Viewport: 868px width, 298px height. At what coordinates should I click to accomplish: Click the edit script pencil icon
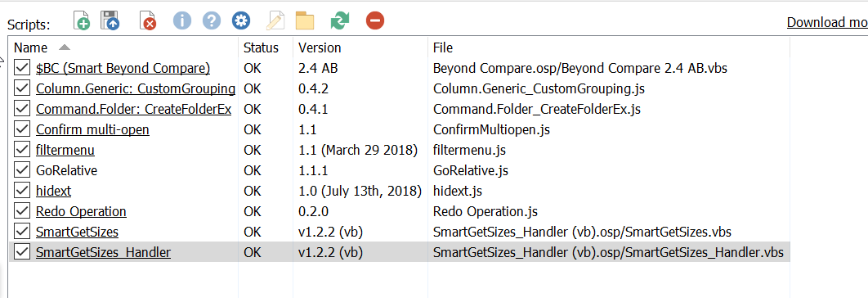(275, 20)
